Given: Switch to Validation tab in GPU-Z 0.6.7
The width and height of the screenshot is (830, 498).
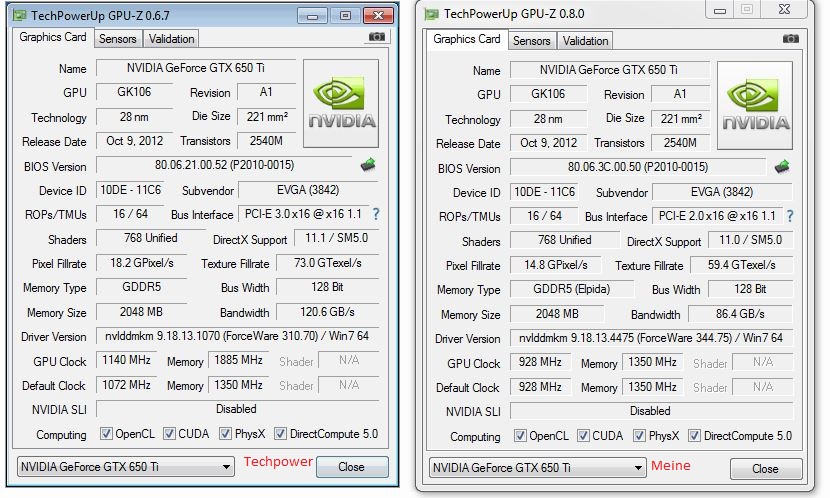Looking at the screenshot, I should point(171,39).
